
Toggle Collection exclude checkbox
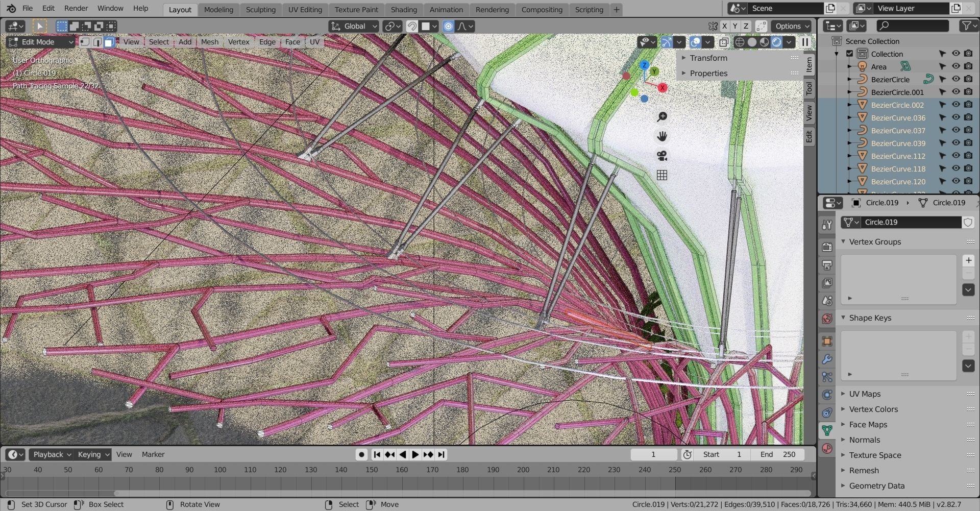850,54
